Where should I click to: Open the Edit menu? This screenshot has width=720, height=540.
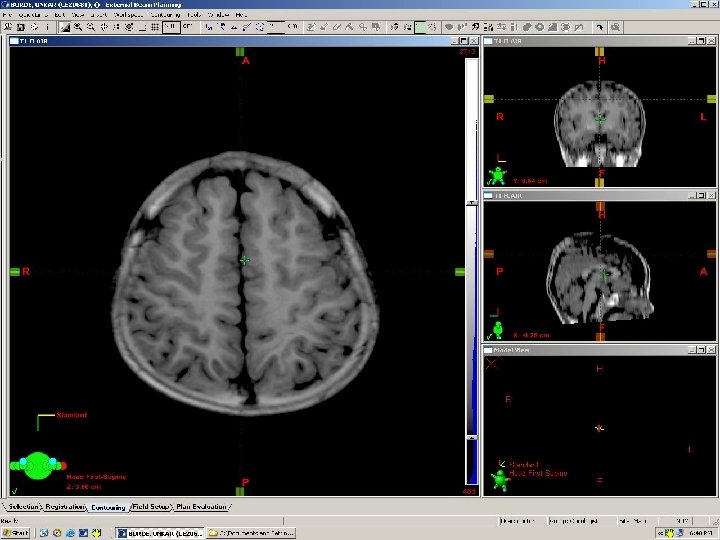60,15
